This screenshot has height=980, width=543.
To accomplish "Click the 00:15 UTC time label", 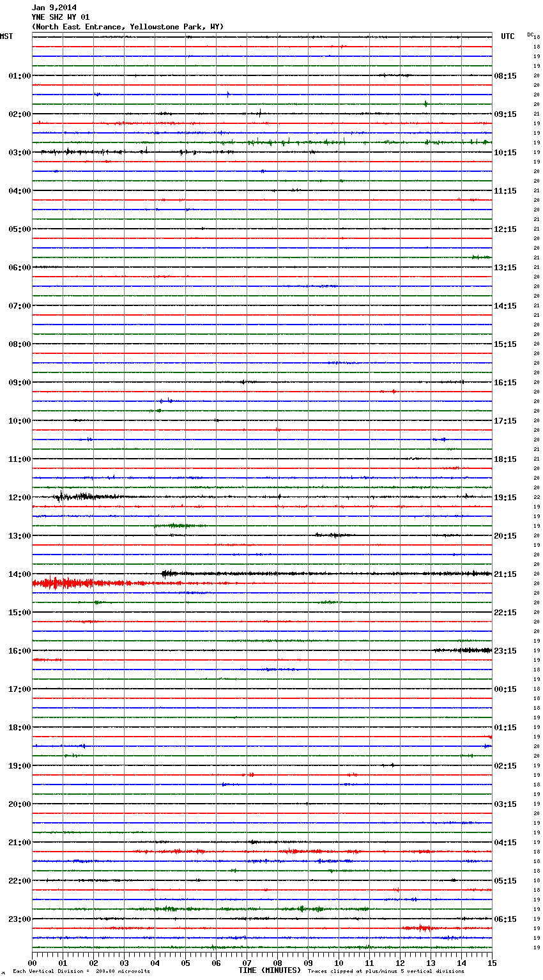I will 505,689.
